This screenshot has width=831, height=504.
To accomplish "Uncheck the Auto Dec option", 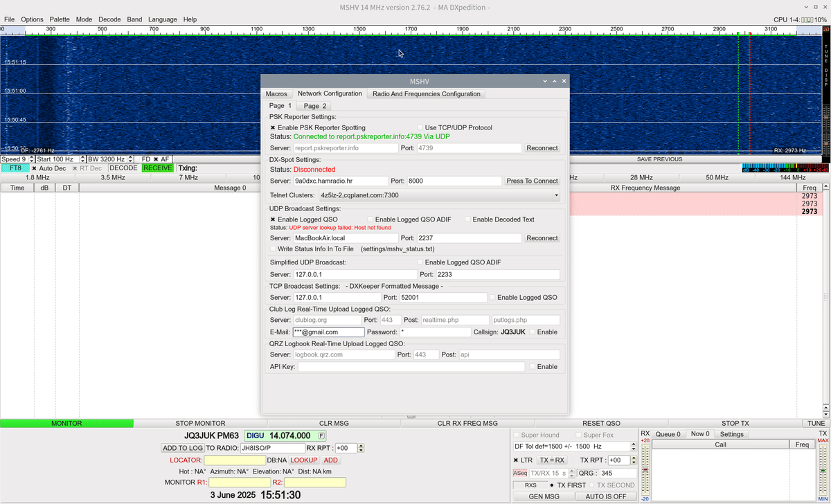I will (x=33, y=168).
